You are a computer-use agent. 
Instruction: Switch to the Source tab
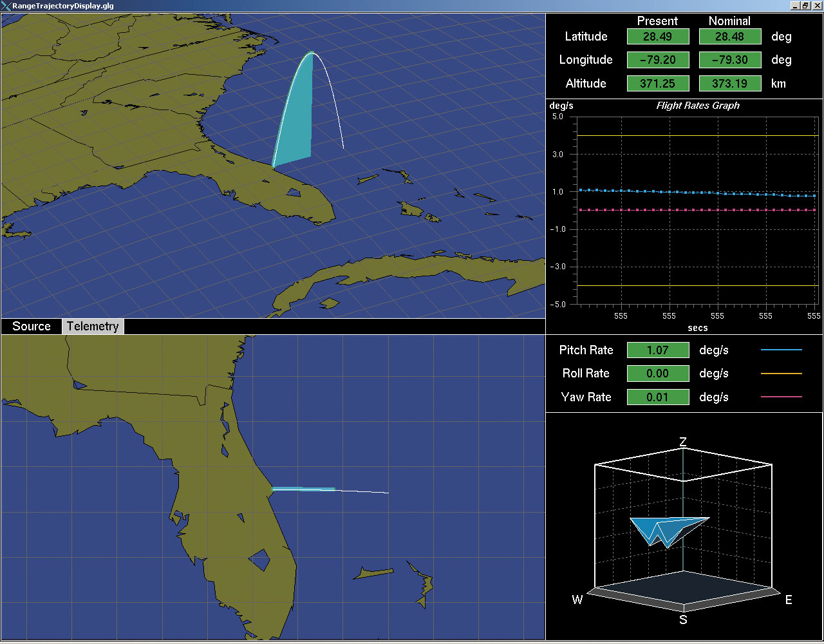coord(32,327)
